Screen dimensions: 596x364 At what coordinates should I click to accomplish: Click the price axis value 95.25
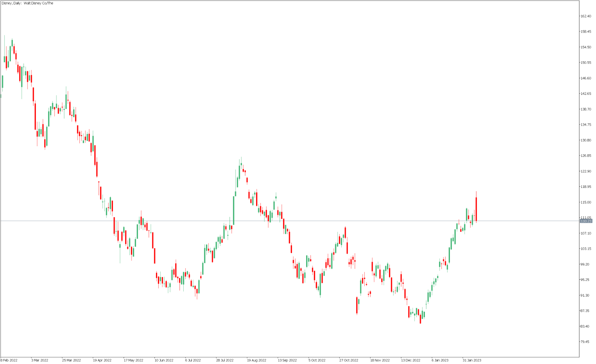tap(585, 280)
